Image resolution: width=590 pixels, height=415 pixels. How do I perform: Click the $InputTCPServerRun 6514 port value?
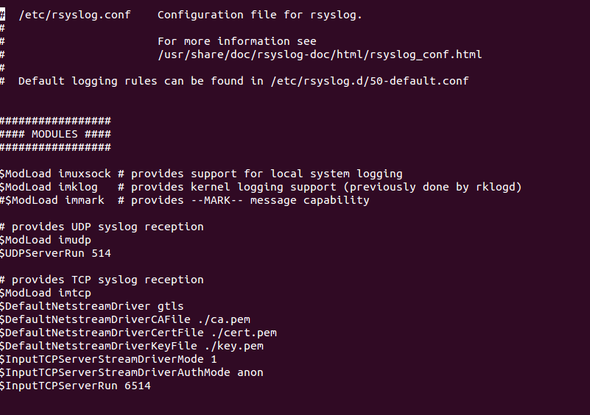click(x=137, y=386)
